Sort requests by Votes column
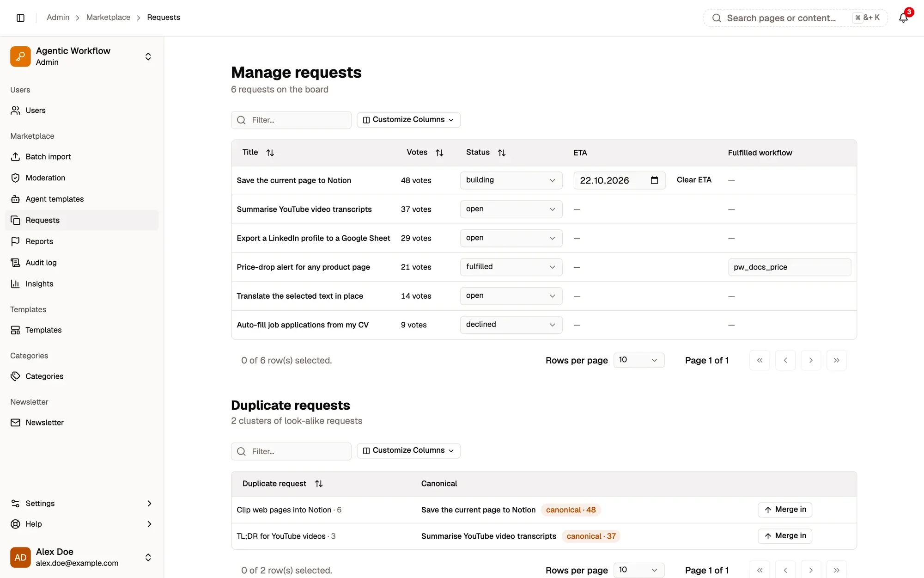The width and height of the screenshot is (924, 578). pos(439,153)
